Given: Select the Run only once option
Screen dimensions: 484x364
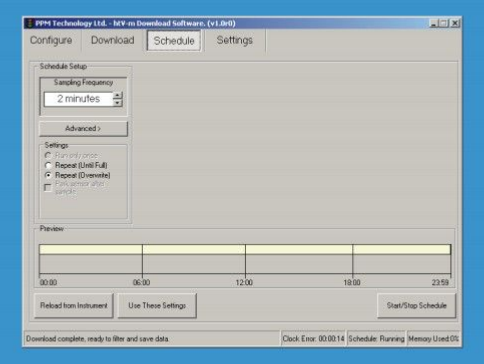Looking at the screenshot, I should pos(48,155).
